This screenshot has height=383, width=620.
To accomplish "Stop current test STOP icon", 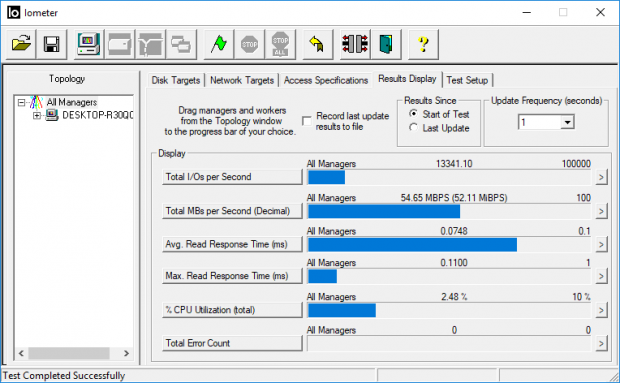I will pos(250,44).
